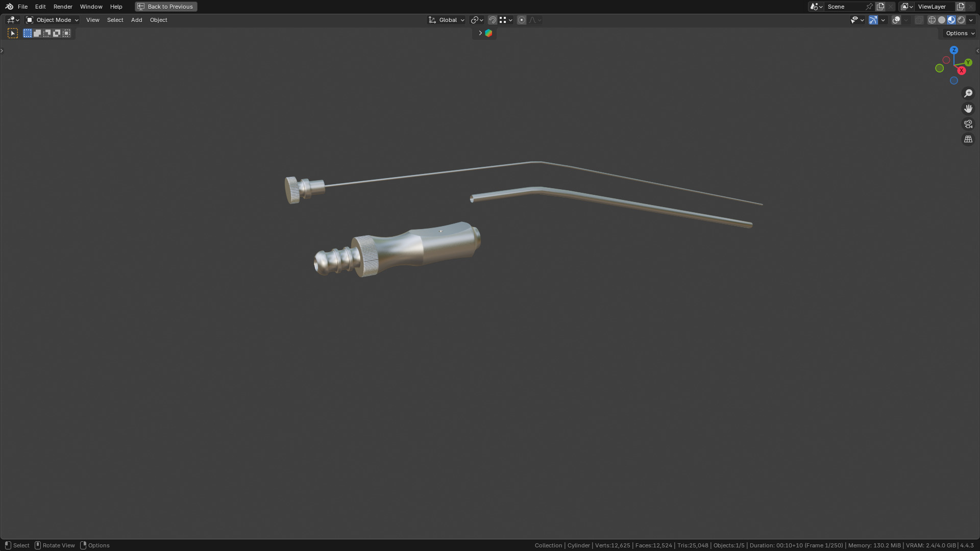The width and height of the screenshot is (980, 551).
Task: Open the Help menu
Action: 116,7
